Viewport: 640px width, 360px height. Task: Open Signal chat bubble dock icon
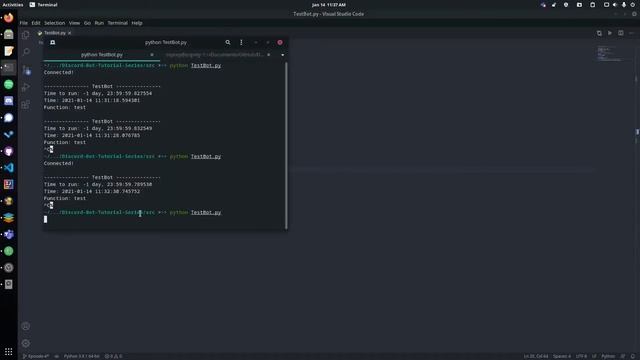point(9,118)
